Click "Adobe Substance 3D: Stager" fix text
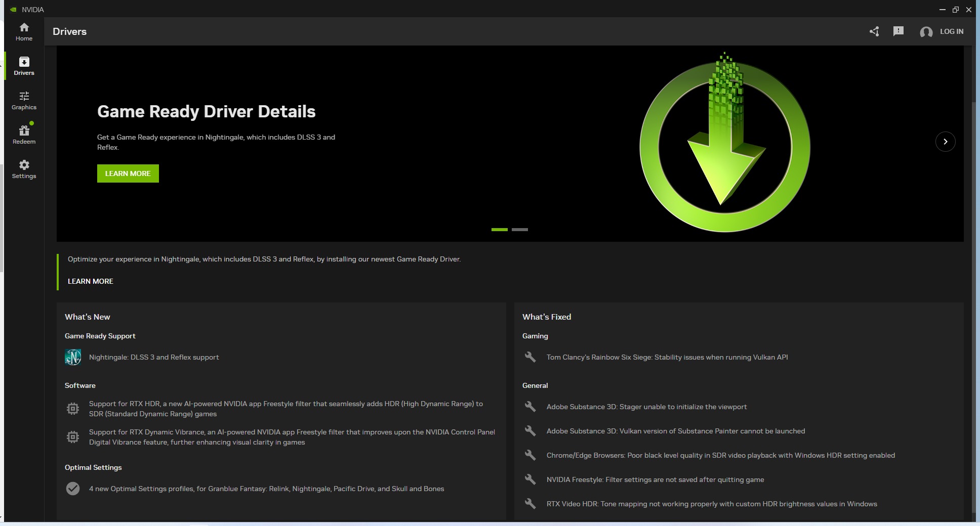The width and height of the screenshot is (980, 526). tap(646, 407)
